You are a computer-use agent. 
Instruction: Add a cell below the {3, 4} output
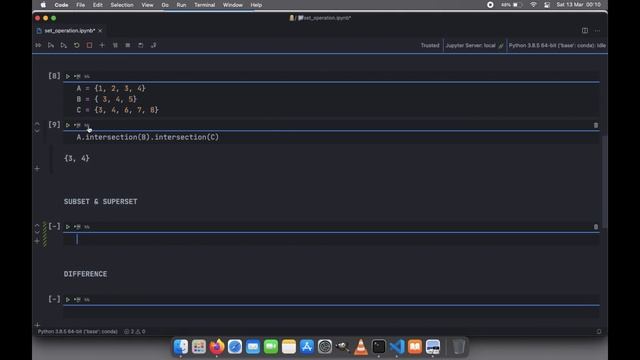(x=37, y=168)
